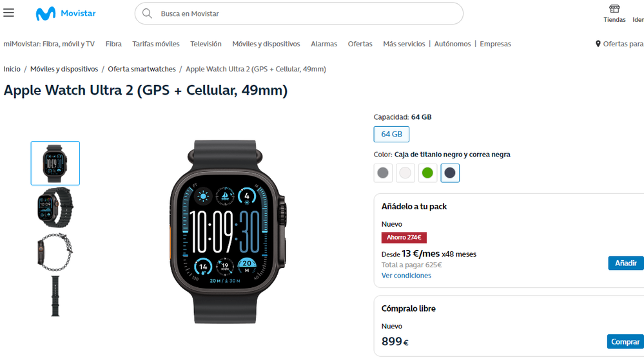Click the Movistar logo
The height and width of the screenshot is (360, 644).
[x=66, y=14]
